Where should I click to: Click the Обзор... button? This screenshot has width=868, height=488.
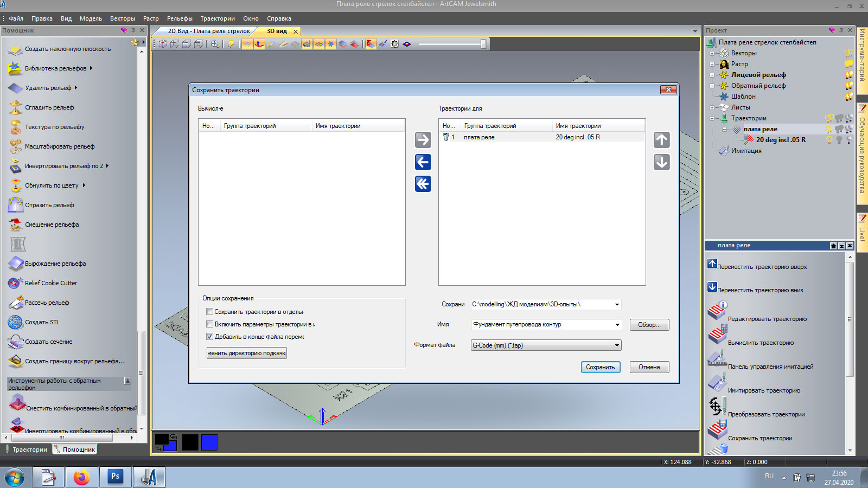pyautogui.click(x=649, y=325)
